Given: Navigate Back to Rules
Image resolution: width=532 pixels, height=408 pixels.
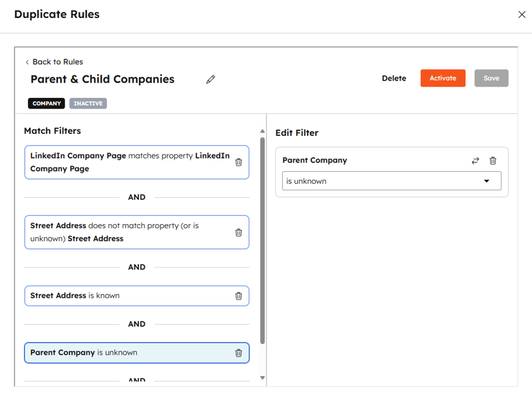Looking at the screenshot, I should pos(54,61).
